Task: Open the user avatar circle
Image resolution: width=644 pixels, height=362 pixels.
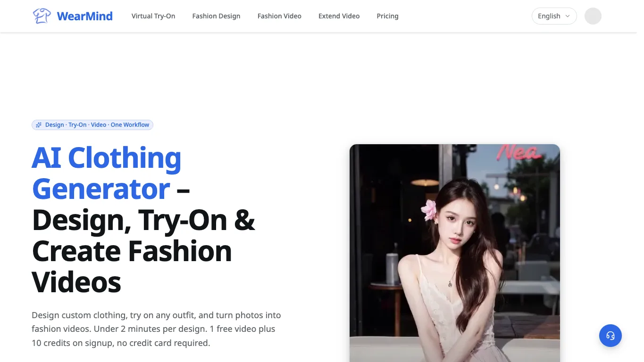Action: (593, 16)
